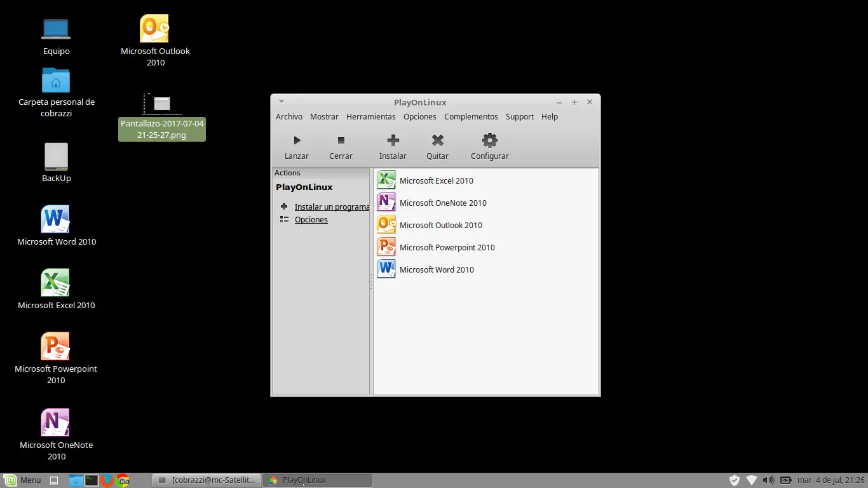
Task: Select the Pantallazo-2017-07-04 screenshot file icon
Action: pos(162,104)
